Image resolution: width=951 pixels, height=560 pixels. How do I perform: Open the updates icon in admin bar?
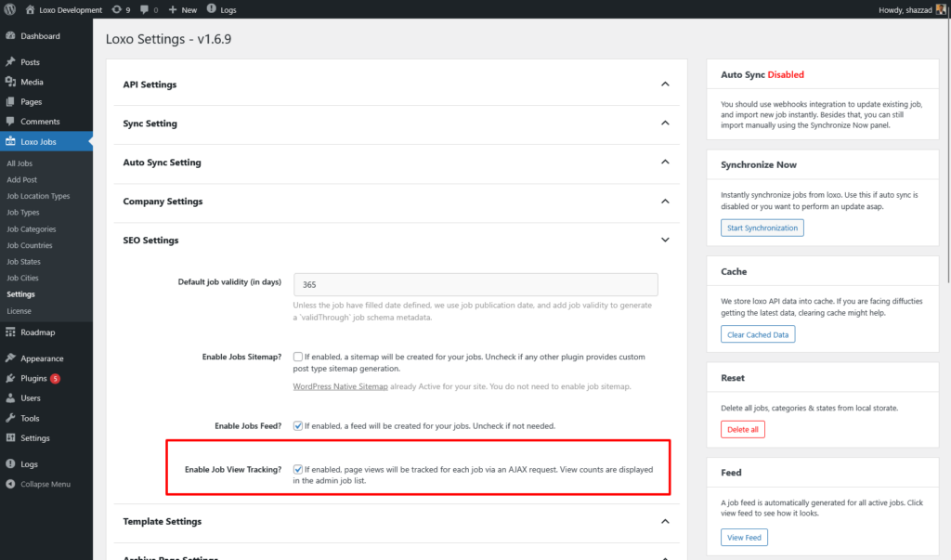pyautogui.click(x=115, y=9)
